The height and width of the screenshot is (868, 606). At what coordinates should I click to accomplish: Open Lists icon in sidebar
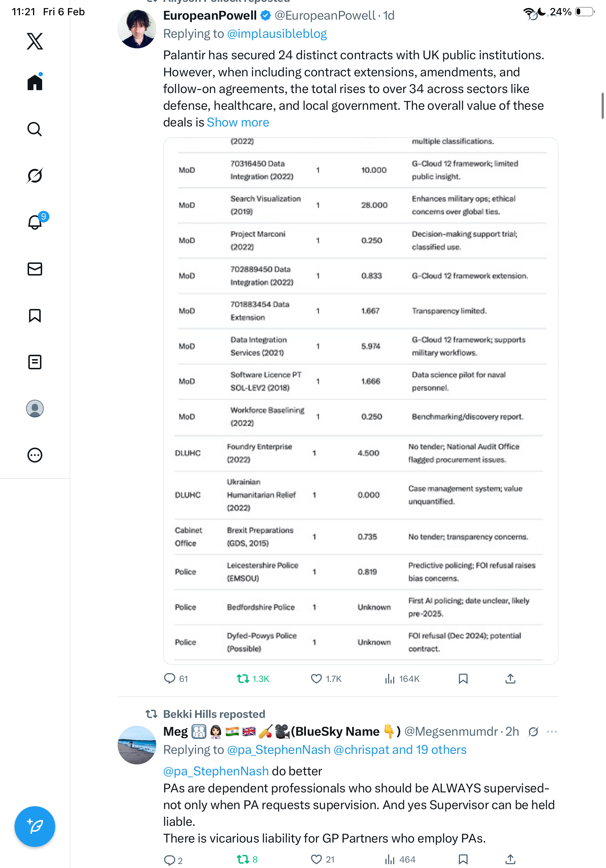(x=35, y=362)
